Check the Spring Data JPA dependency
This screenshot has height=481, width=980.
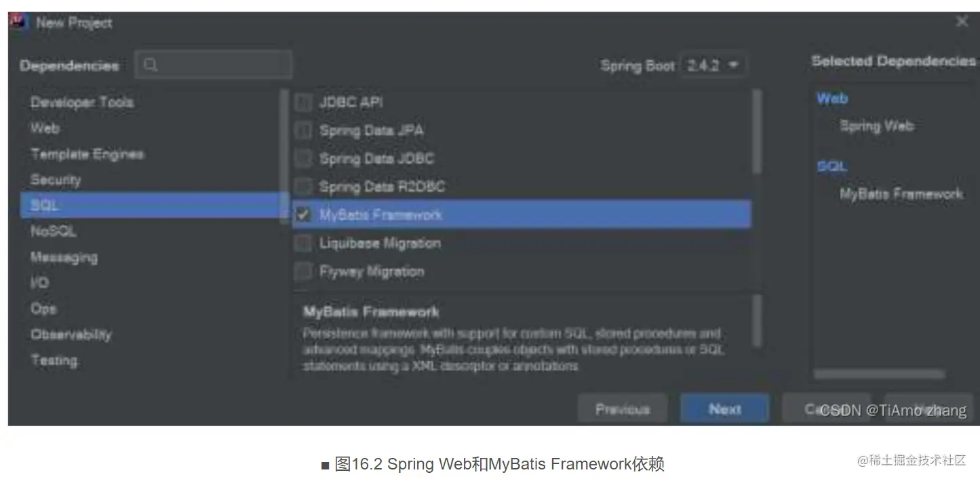tap(303, 130)
